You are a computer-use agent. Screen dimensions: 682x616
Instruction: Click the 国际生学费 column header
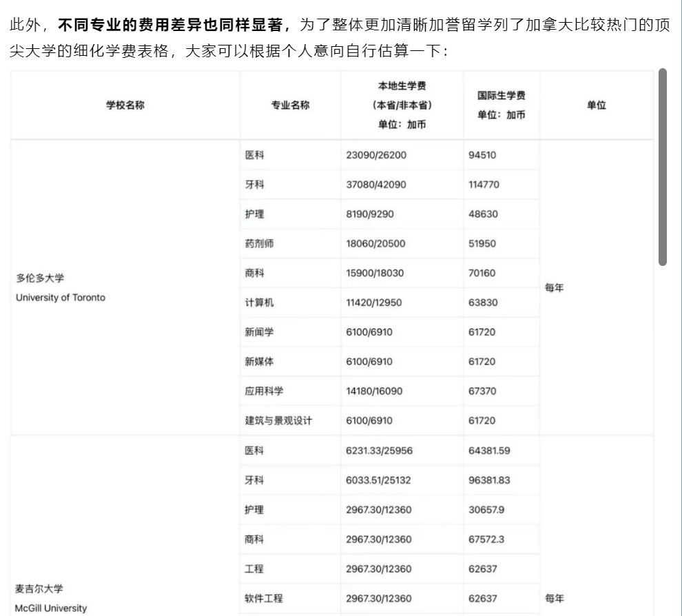pos(501,105)
